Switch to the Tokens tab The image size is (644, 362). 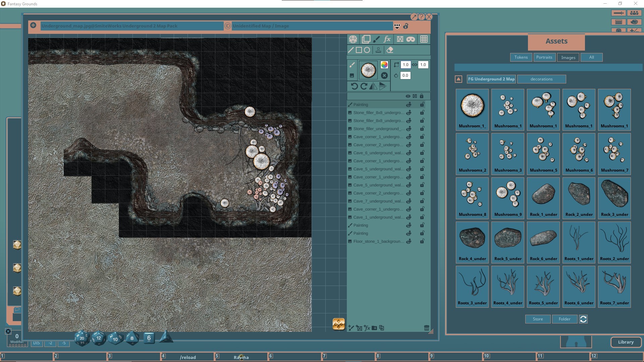tap(521, 57)
